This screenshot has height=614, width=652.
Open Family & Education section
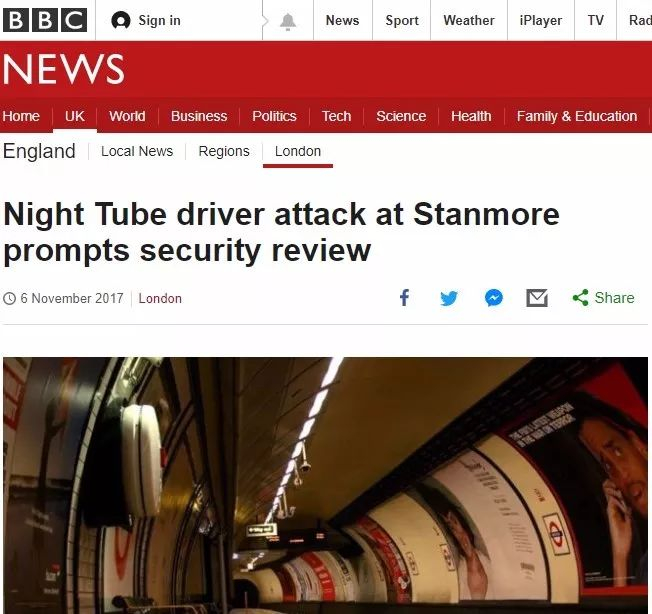tap(577, 116)
